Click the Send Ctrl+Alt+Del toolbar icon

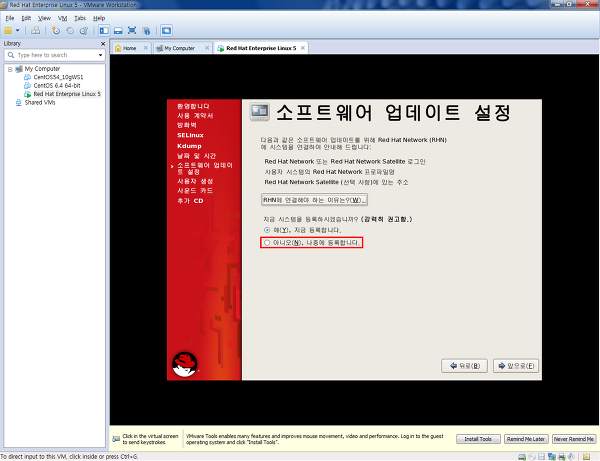[36, 31]
